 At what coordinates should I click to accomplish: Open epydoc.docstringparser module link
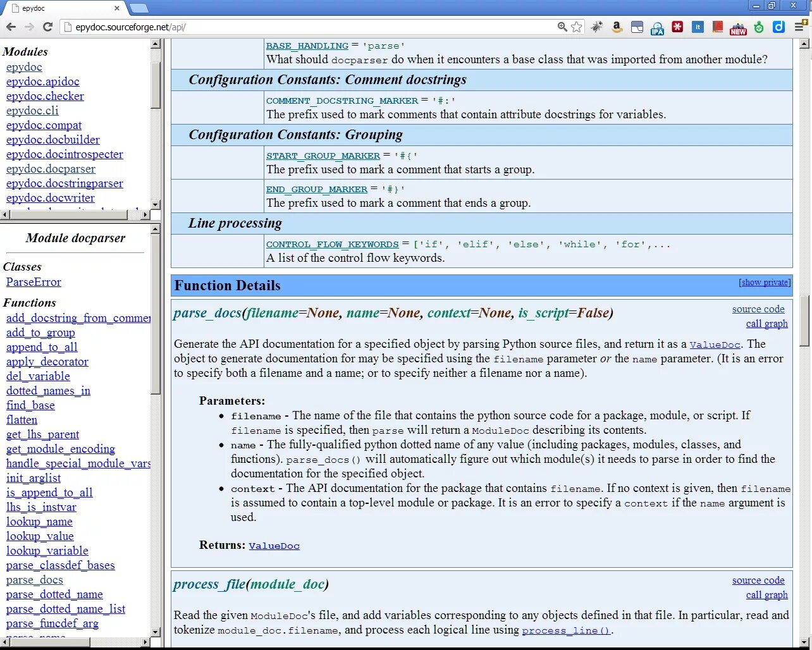[65, 183]
